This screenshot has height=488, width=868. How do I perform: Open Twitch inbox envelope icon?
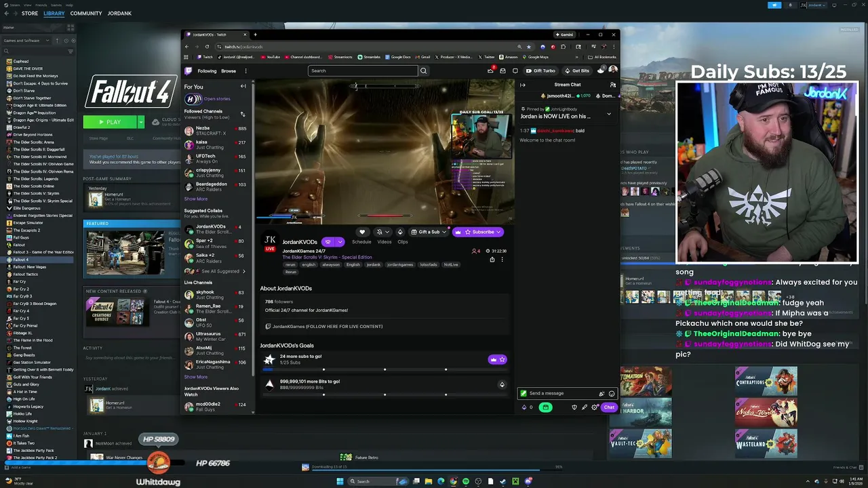tap(502, 70)
